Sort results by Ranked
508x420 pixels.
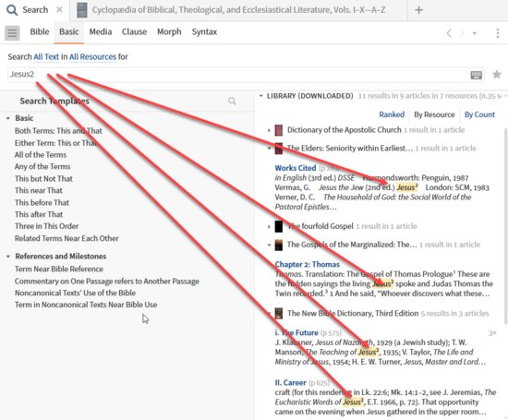392,114
